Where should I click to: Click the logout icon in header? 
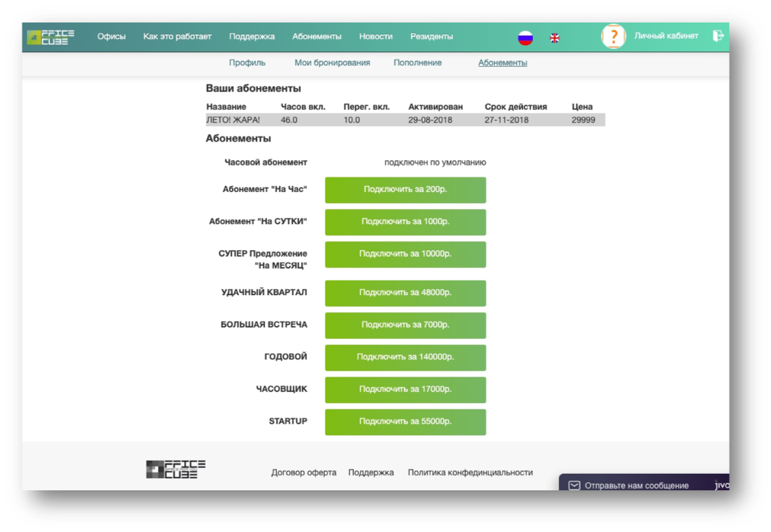click(x=718, y=36)
